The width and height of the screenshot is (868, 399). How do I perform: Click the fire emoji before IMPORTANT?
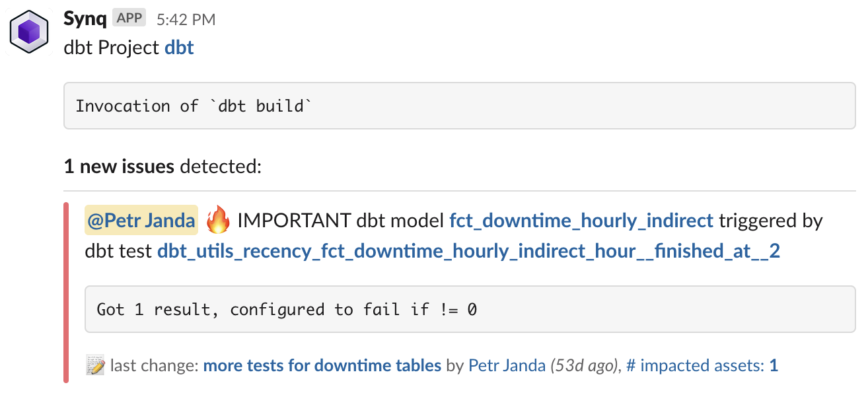pyautogui.click(x=217, y=220)
